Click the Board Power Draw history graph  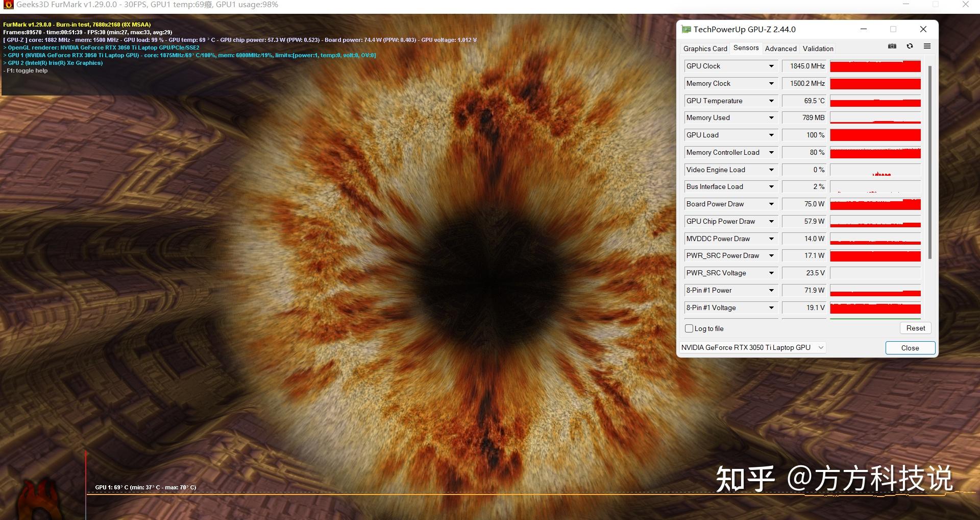pyautogui.click(x=875, y=204)
